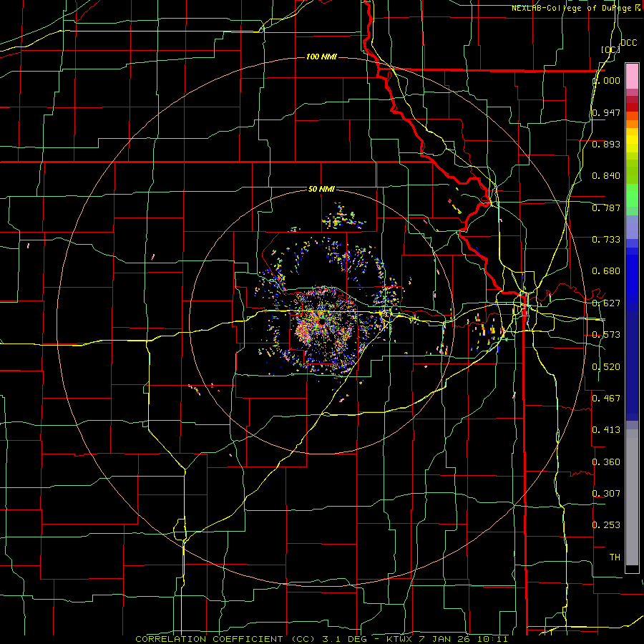Click the 0.840 legend value

pos(606,176)
